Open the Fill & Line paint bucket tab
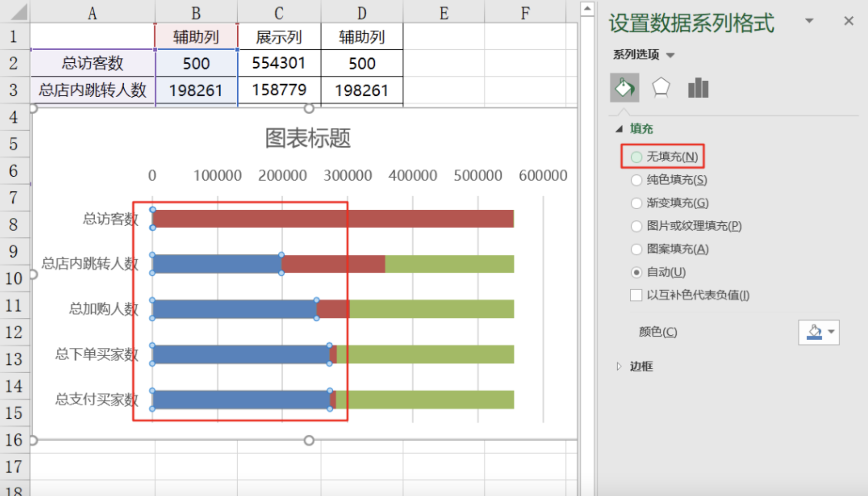The width and height of the screenshot is (868, 496). click(x=624, y=88)
